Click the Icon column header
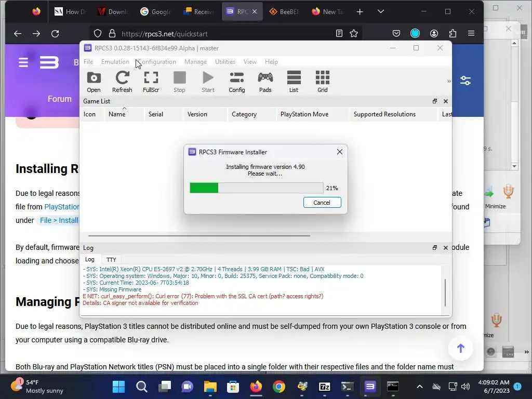 click(x=92, y=114)
